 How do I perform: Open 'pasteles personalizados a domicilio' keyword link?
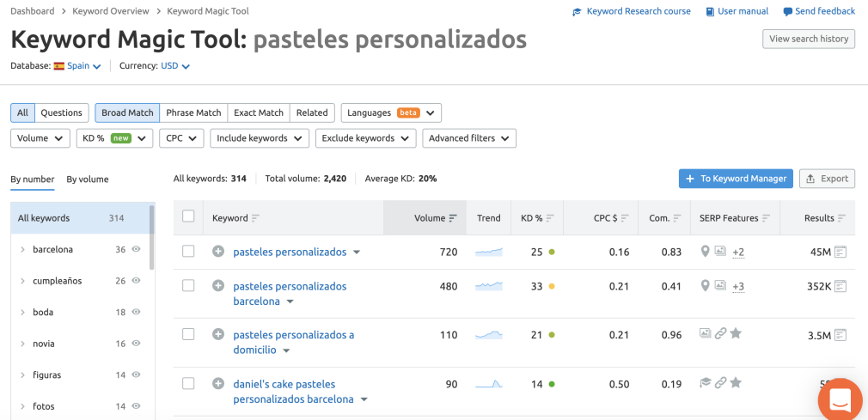pos(293,342)
